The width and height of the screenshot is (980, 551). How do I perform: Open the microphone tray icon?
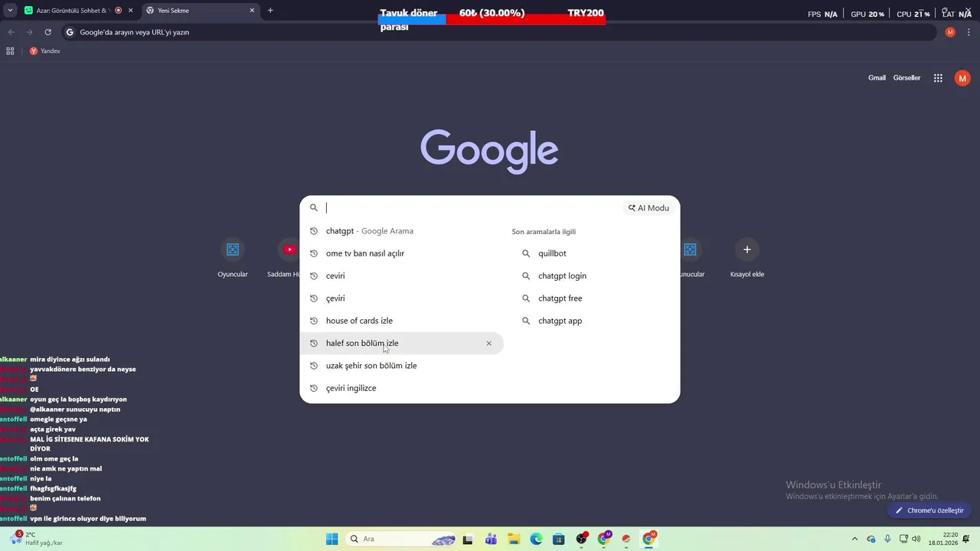click(887, 539)
